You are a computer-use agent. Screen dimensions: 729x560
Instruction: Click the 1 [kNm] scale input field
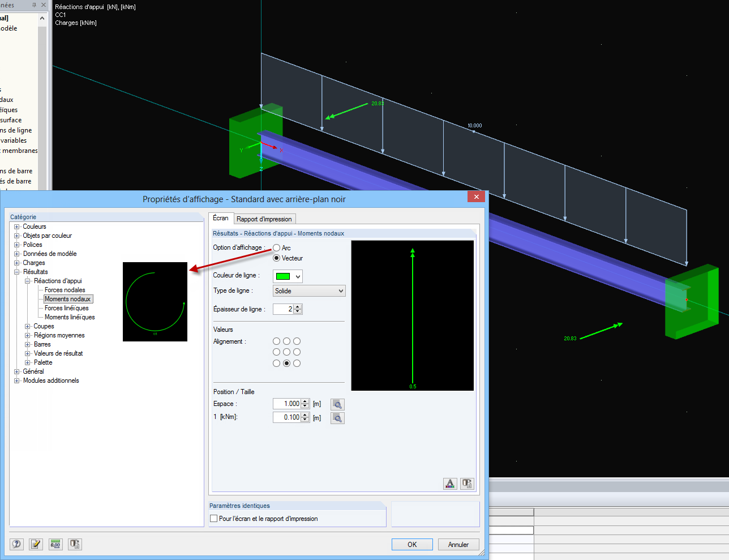click(287, 417)
